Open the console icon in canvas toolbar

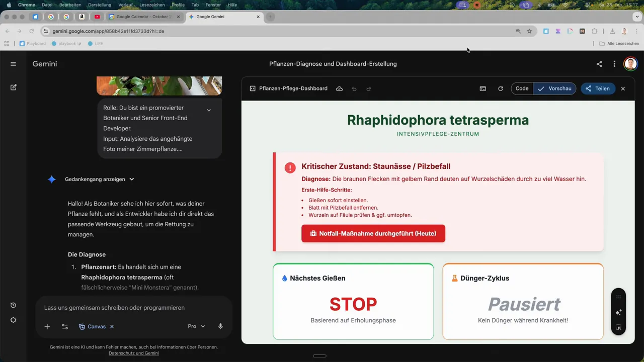[483, 88]
